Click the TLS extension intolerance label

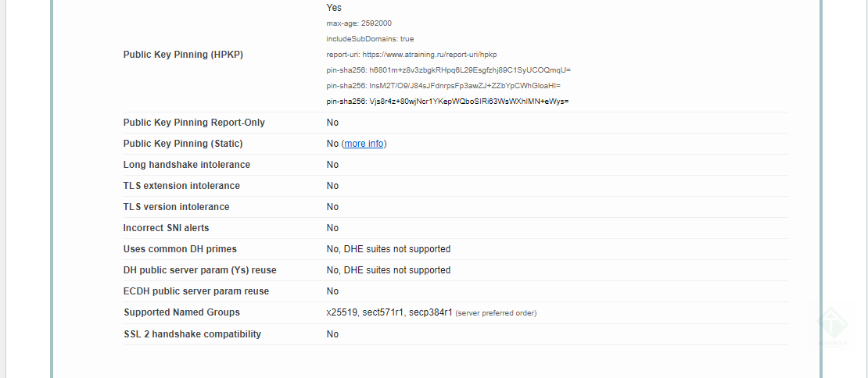pyautogui.click(x=181, y=186)
